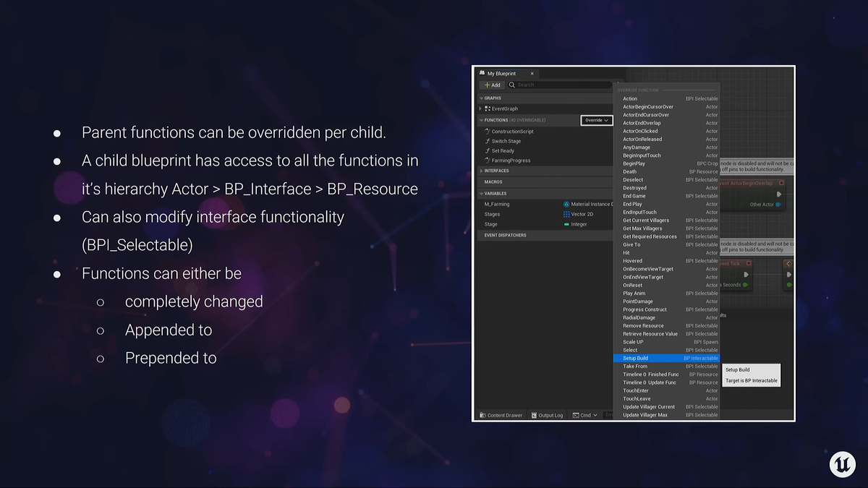The height and width of the screenshot is (488, 868).
Task: Choose BeginInputTouch override
Action: tap(666, 155)
